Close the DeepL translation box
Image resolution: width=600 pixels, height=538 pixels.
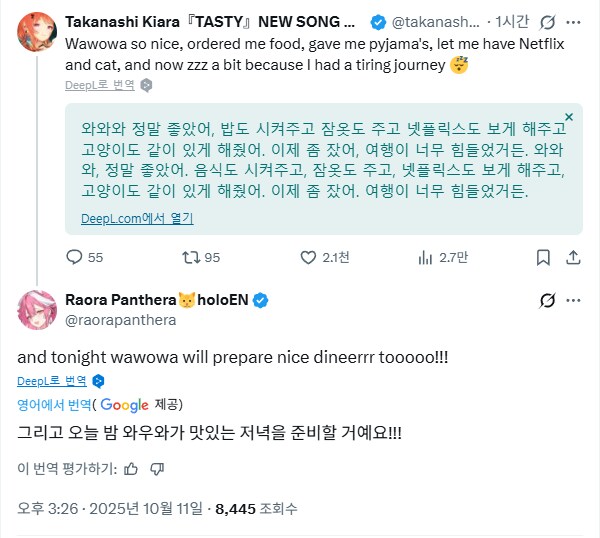569,118
